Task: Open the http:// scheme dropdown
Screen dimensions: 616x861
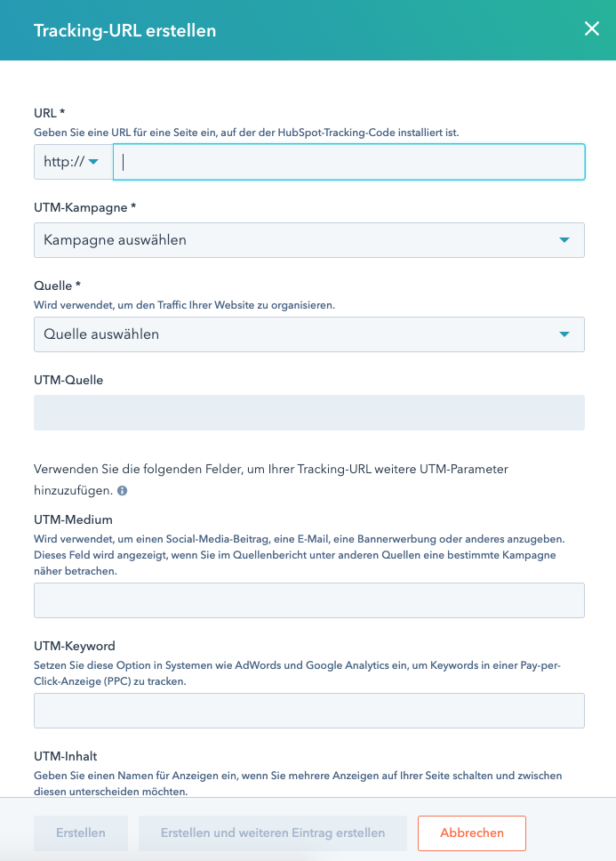Action: click(x=71, y=162)
